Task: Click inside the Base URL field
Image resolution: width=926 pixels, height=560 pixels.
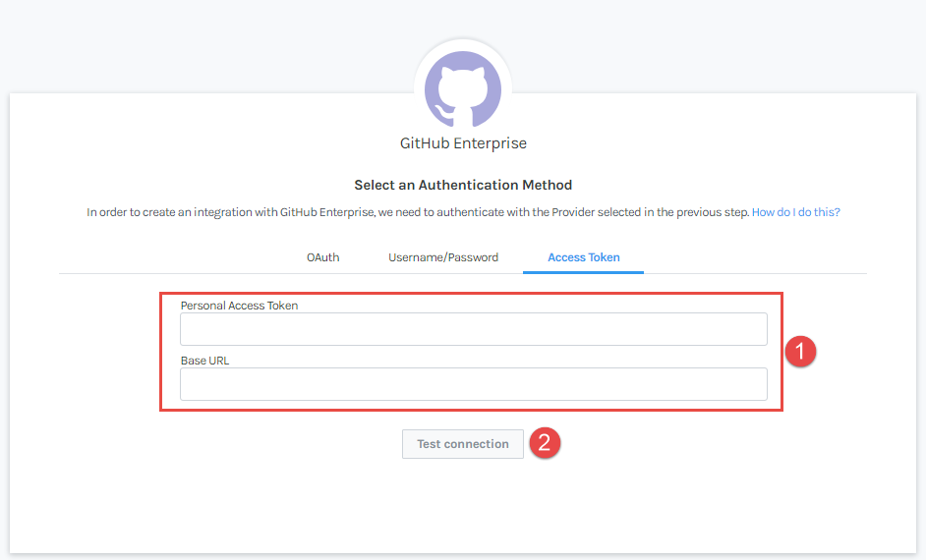Action: [x=474, y=384]
